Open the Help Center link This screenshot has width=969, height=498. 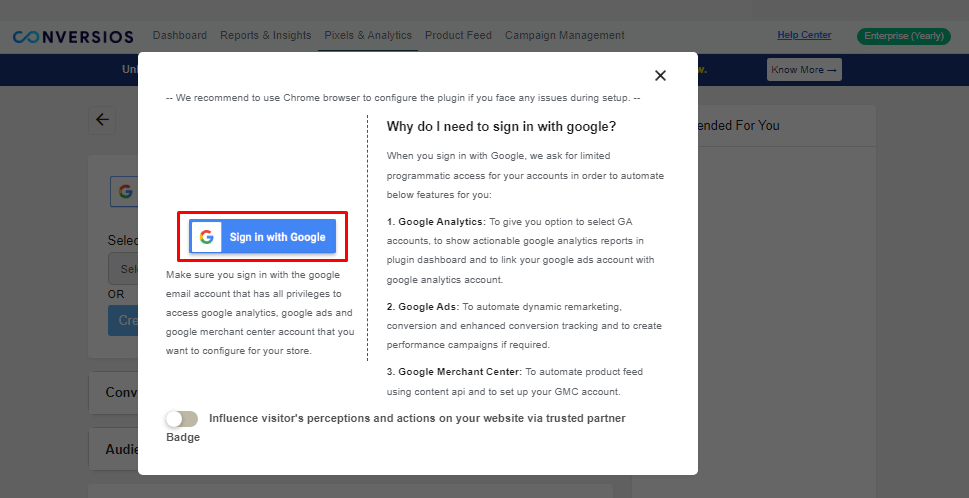(804, 35)
